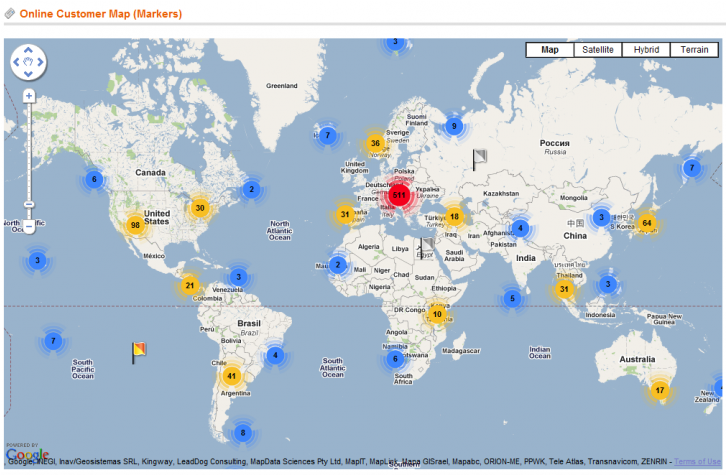Click the 8 cluster below South America
Viewport: 726px width, 475px height.
(243, 433)
